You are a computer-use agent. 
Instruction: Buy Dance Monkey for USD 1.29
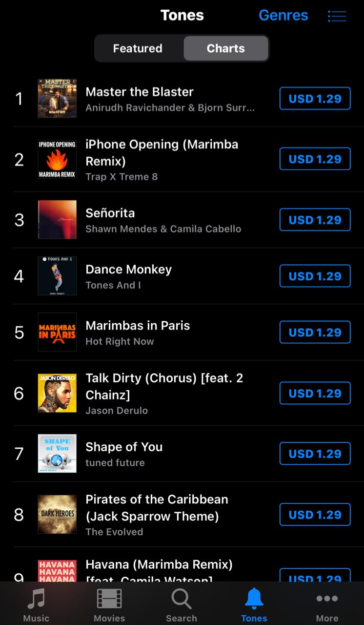coord(315,276)
